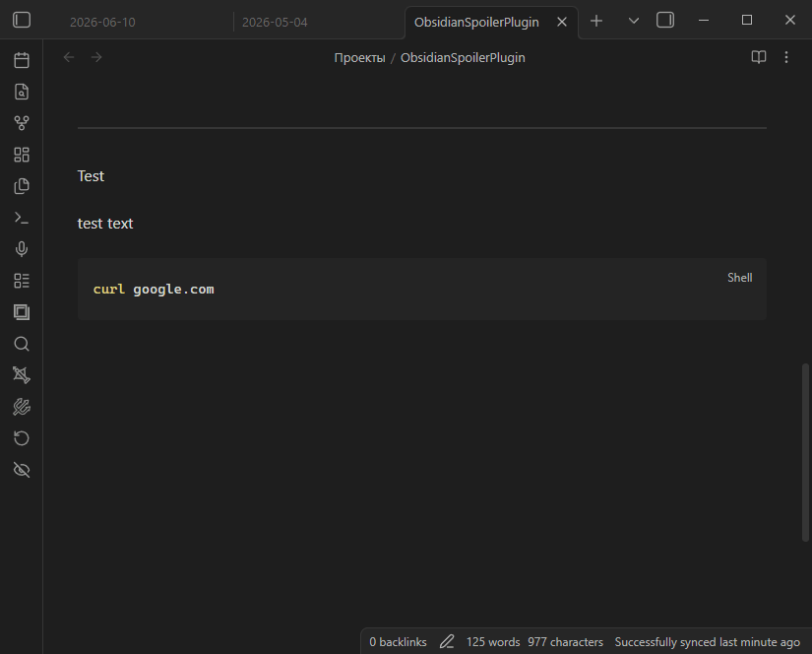Close the ObsidianSpoilerPlugin tab

coord(562,23)
